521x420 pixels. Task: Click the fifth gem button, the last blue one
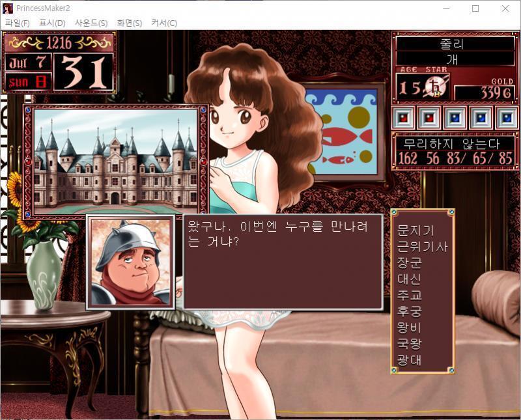coord(507,118)
